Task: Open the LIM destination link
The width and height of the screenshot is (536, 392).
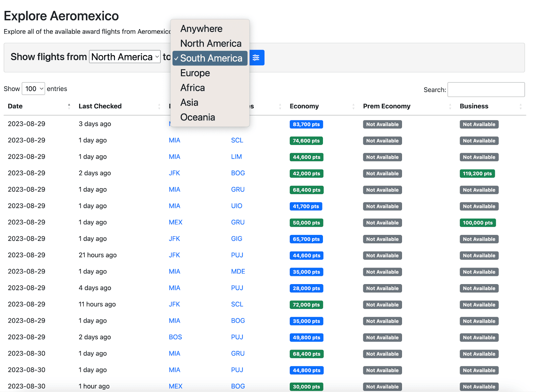Action: tap(237, 157)
